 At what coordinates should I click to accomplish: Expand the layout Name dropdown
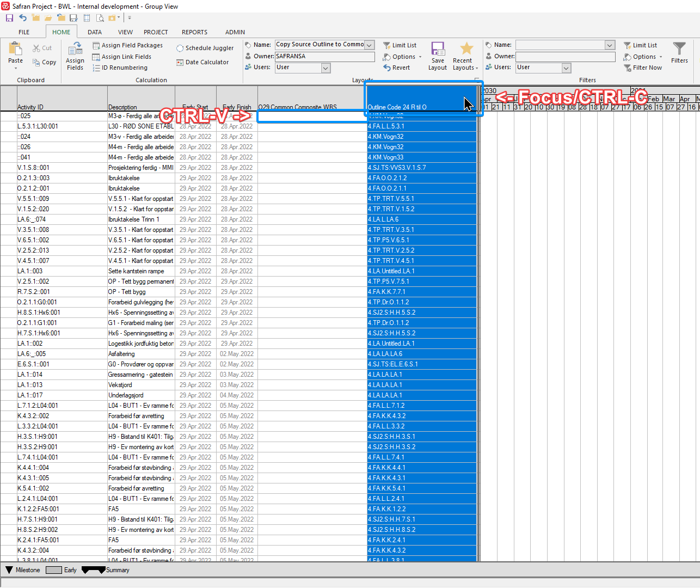coord(370,45)
